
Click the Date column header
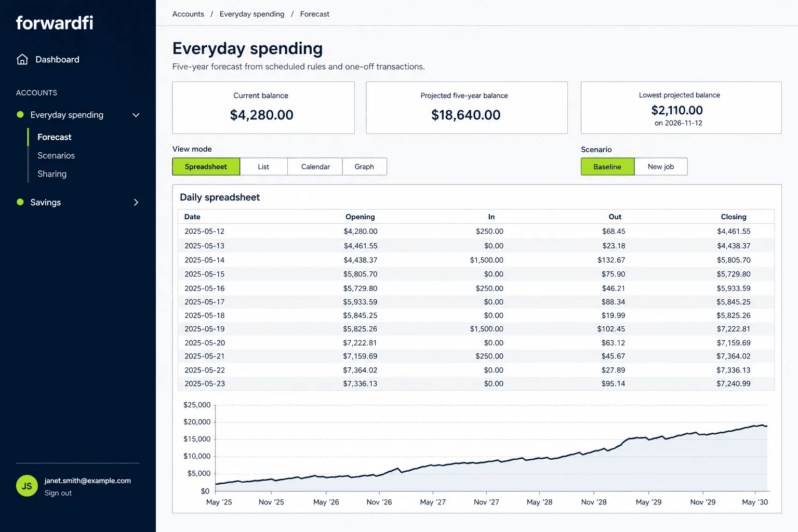[x=192, y=217]
